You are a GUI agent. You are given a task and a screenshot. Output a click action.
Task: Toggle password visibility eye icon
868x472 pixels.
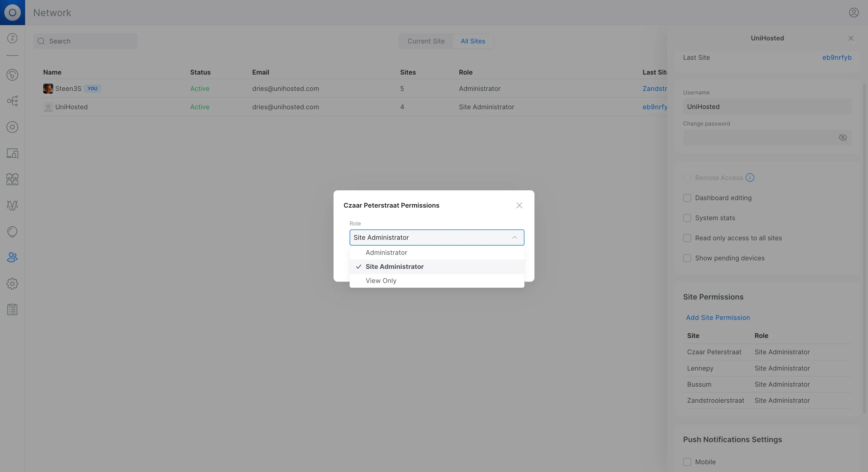(x=842, y=138)
